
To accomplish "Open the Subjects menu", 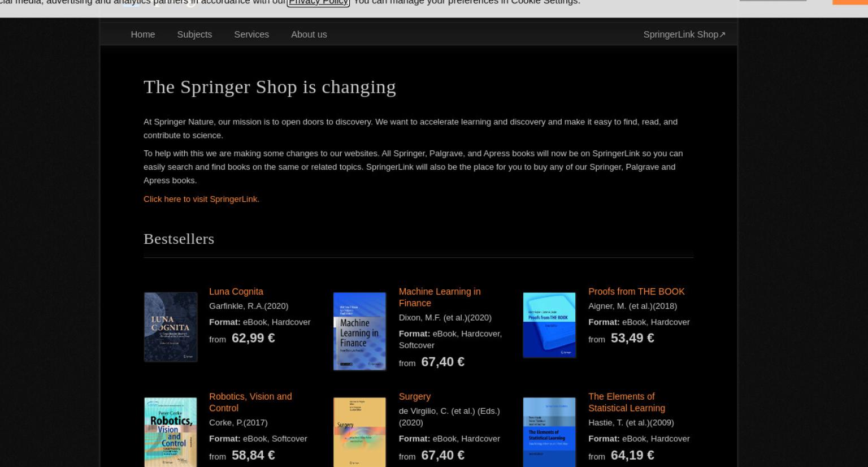I will pos(194,34).
